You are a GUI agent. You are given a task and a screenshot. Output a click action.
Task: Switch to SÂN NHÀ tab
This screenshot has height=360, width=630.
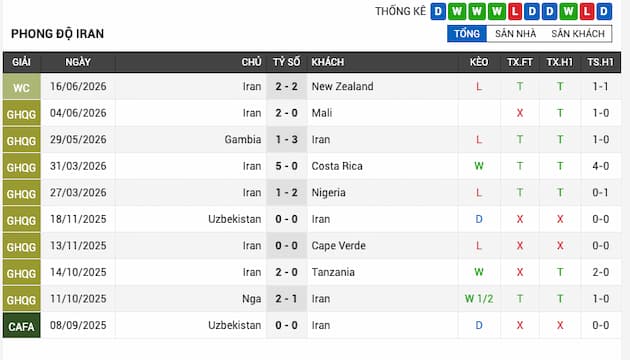click(x=515, y=34)
